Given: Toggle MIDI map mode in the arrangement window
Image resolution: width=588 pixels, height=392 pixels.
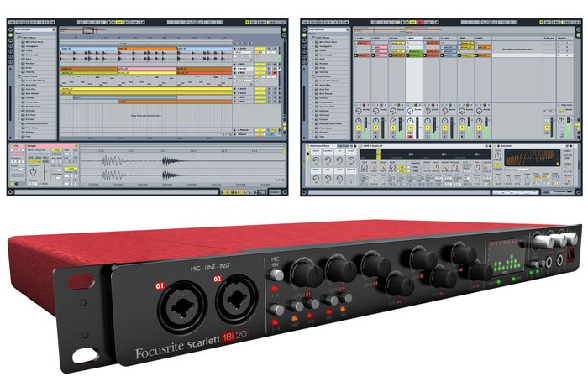Looking at the screenshot, I should 263,22.
